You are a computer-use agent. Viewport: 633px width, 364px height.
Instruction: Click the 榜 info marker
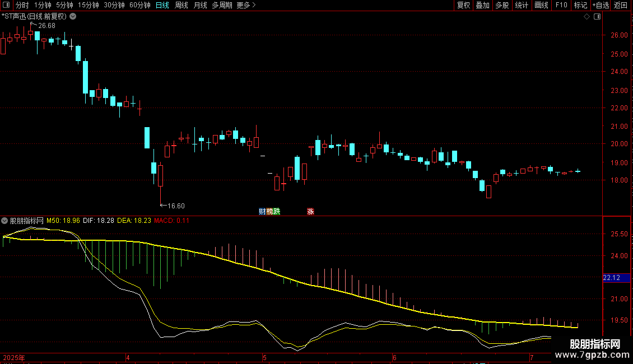pyautogui.click(x=269, y=212)
